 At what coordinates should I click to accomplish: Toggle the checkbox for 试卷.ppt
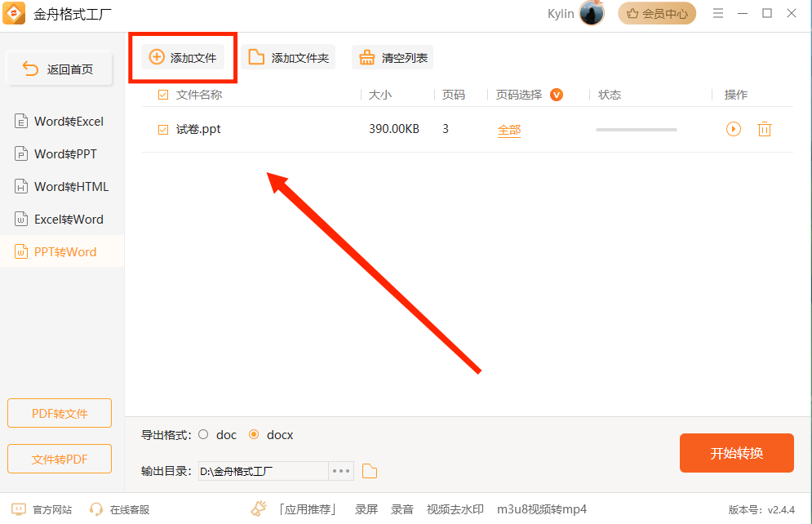[163, 130]
